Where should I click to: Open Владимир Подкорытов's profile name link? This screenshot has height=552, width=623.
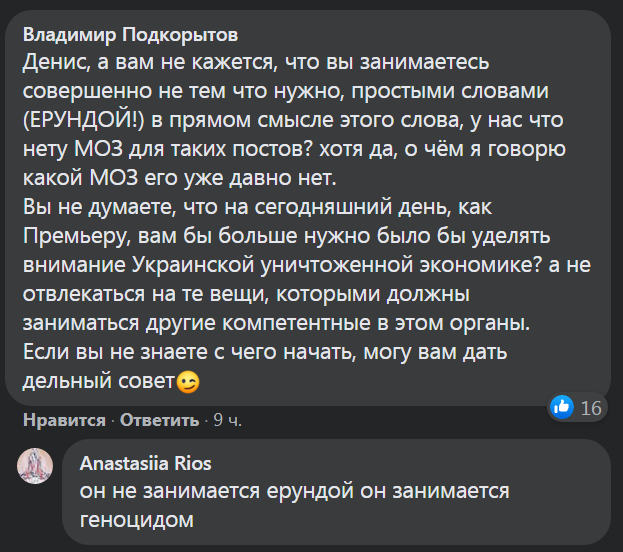tap(131, 35)
